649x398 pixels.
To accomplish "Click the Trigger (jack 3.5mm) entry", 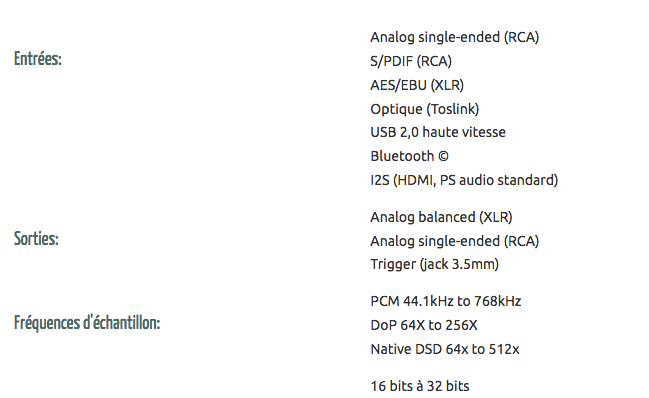I will pos(435,264).
